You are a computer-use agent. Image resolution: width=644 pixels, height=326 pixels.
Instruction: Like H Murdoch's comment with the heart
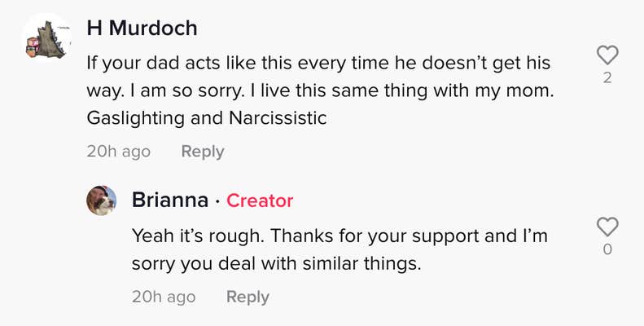click(x=607, y=55)
